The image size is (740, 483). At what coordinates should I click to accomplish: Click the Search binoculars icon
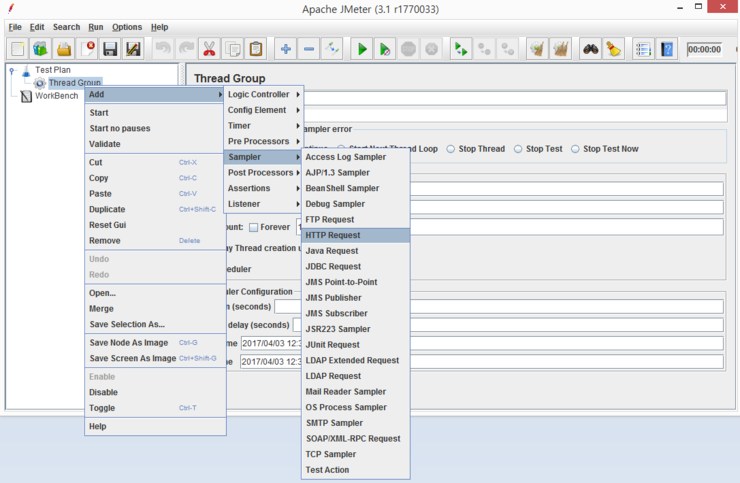click(590, 49)
